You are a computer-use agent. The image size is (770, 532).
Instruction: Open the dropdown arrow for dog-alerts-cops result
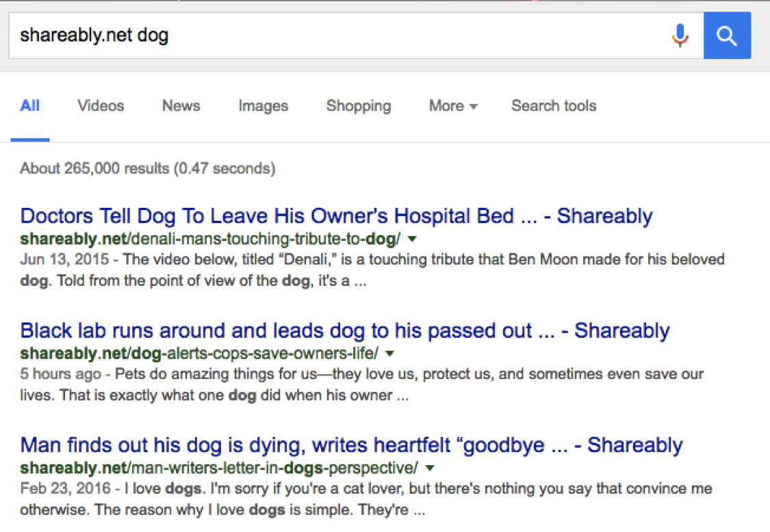(389, 354)
